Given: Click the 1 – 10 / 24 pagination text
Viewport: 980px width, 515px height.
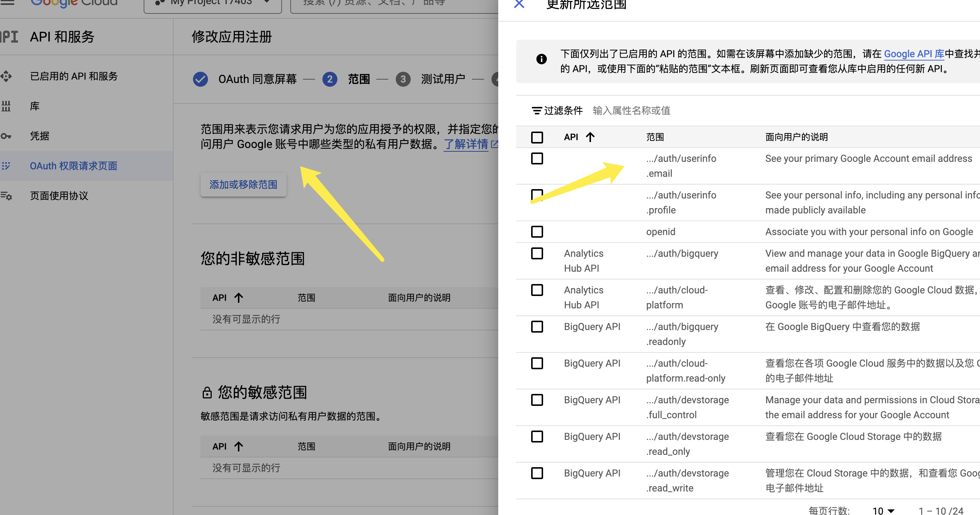Looking at the screenshot, I should coord(941,511).
